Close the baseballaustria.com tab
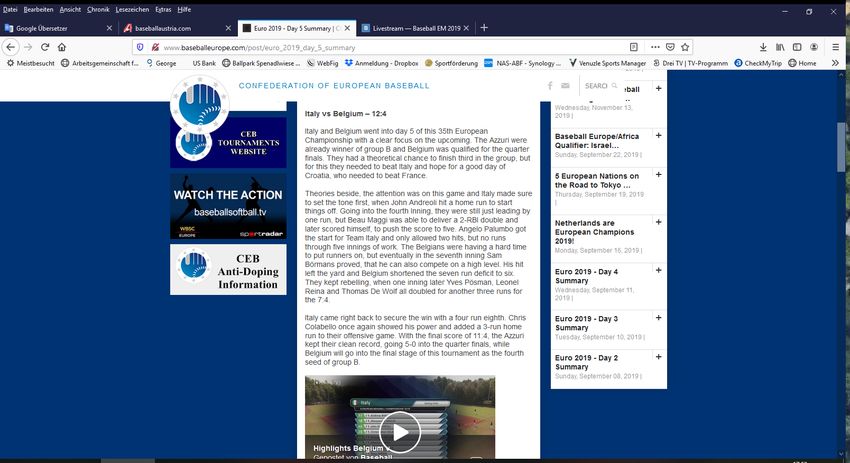The width and height of the screenshot is (850, 463). coord(228,28)
